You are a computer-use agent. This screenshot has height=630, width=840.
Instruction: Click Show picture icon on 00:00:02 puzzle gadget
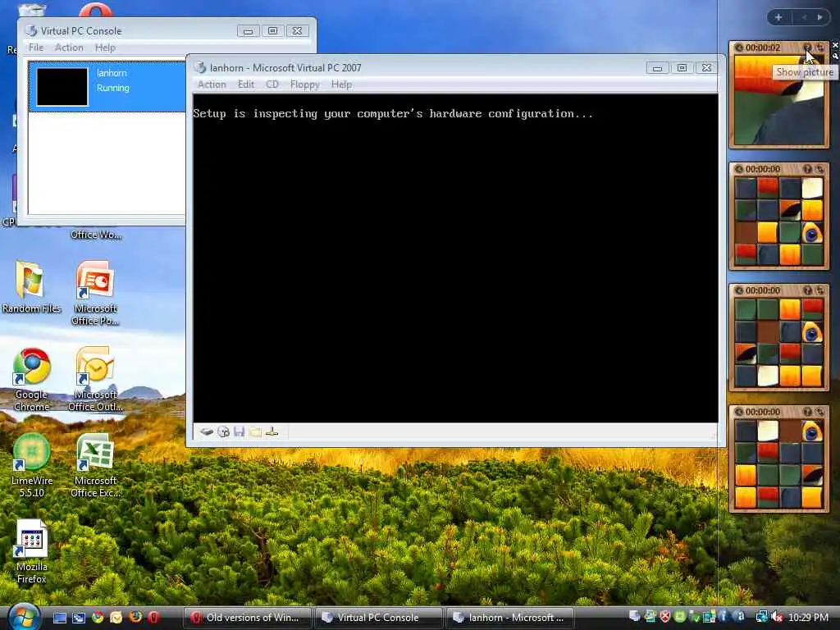pos(807,48)
